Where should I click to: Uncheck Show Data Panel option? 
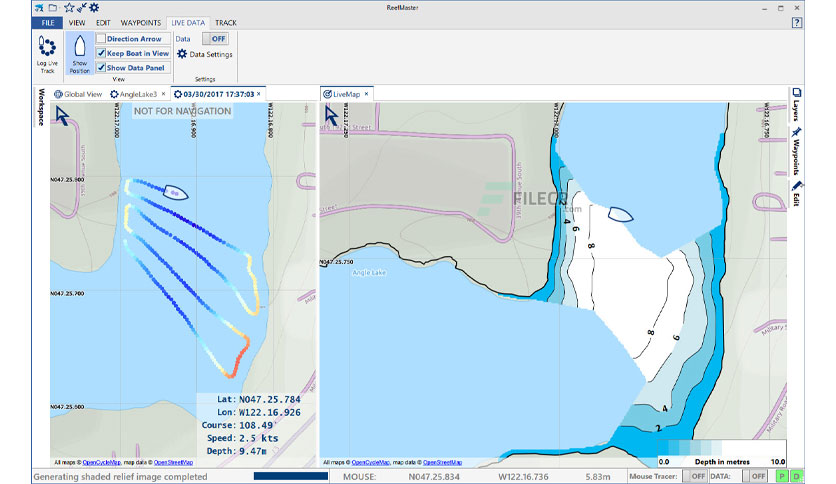point(101,67)
